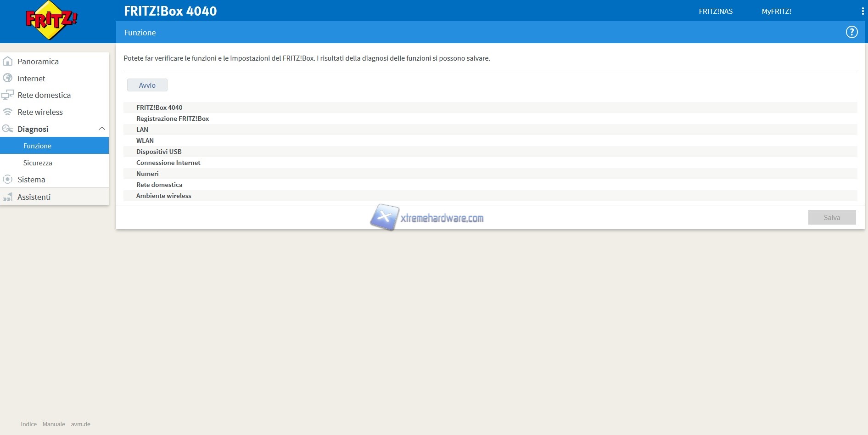Viewport: 868px width, 435px height.
Task: Click the Rete domestica computers icon
Action: coord(8,95)
